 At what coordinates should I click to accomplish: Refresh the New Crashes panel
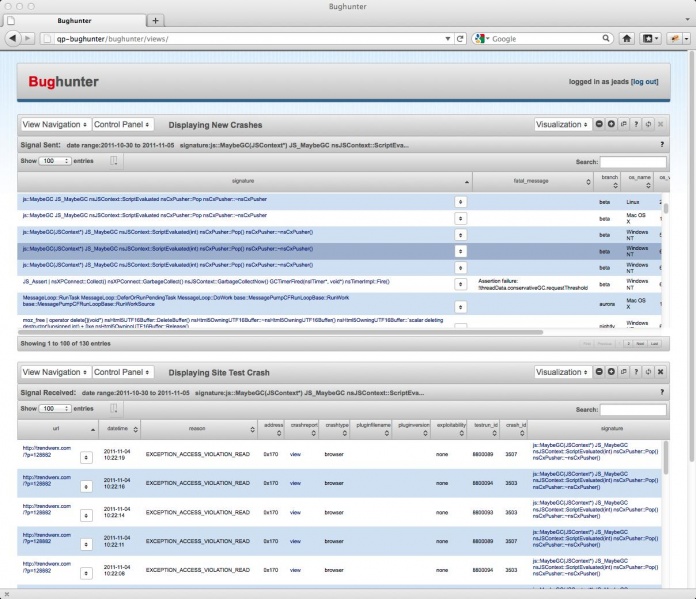pos(648,124)
